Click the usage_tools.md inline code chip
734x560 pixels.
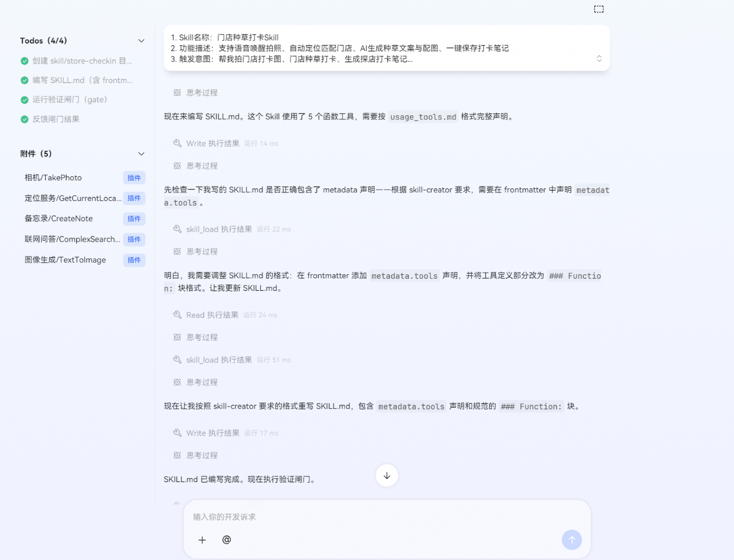click(423, 117)
